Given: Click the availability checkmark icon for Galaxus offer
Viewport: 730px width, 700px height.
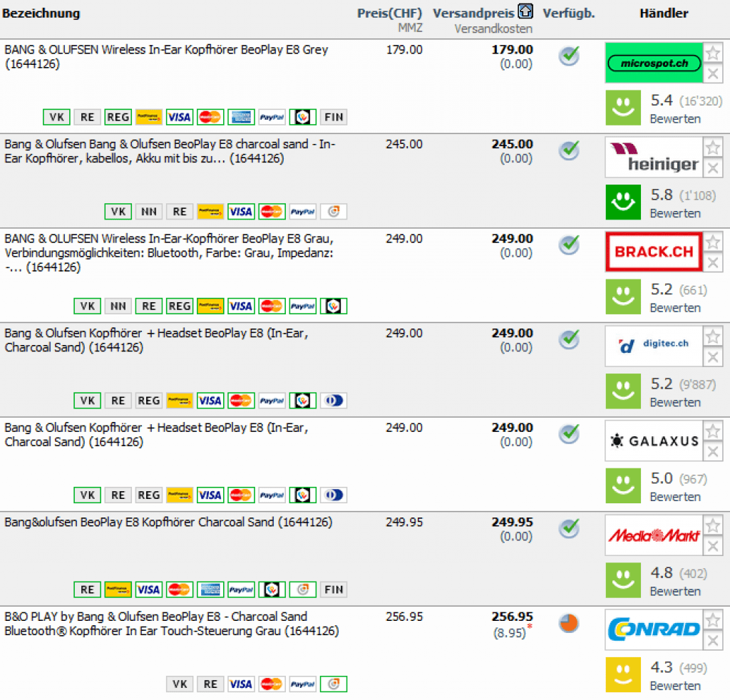Looking at the screenshot, I should tap(569, 433).
